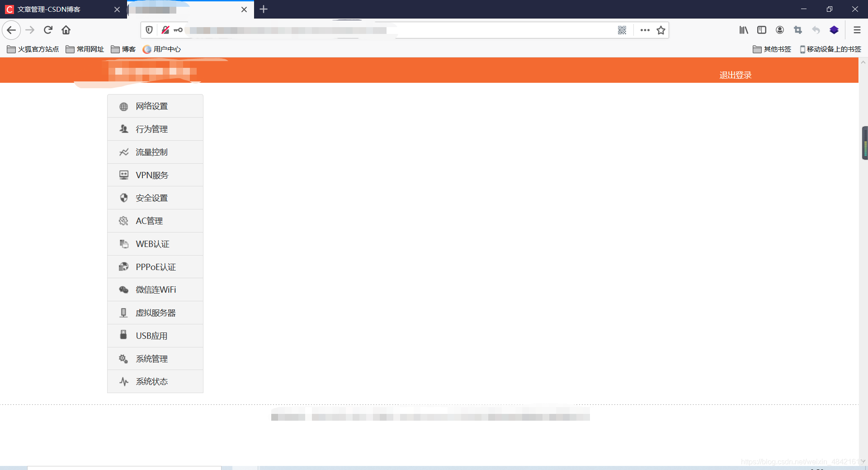Open the 博客 bookmark folder
Viewport: 868px width, 470px height.
pyautogui.click(x=123, y=49)
